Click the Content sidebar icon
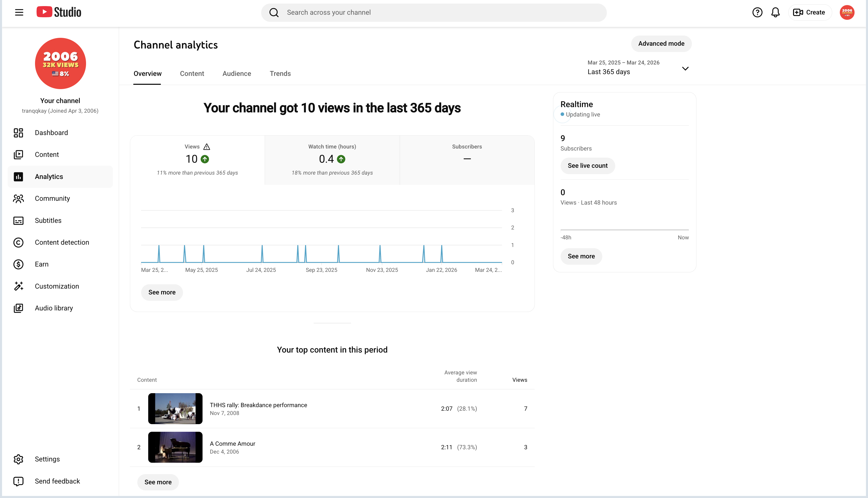The image size is (868, 498). pos(19,155)
